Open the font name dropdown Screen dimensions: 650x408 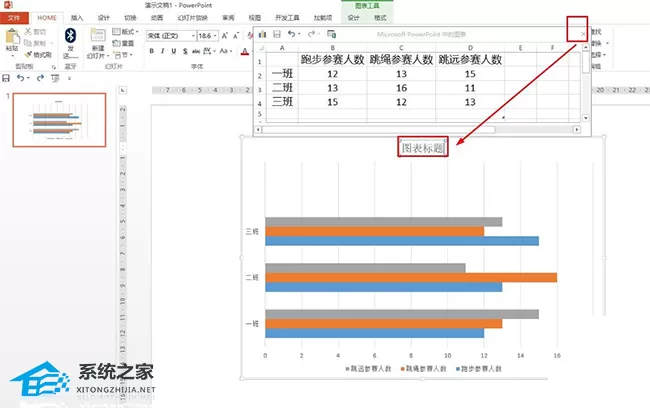pyautogui.click(x=193, y=36)
